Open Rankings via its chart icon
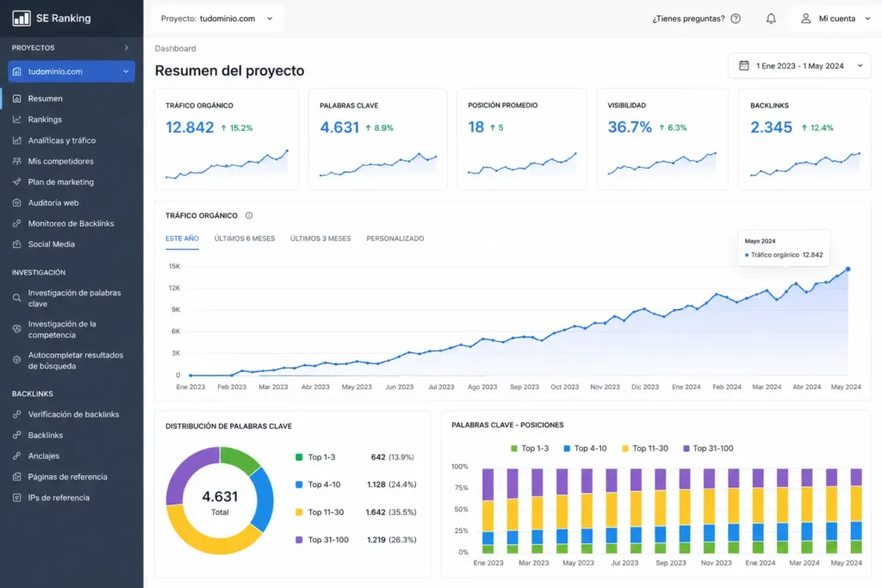The width and height of the screenshot is (882, 588). (17, 119)
